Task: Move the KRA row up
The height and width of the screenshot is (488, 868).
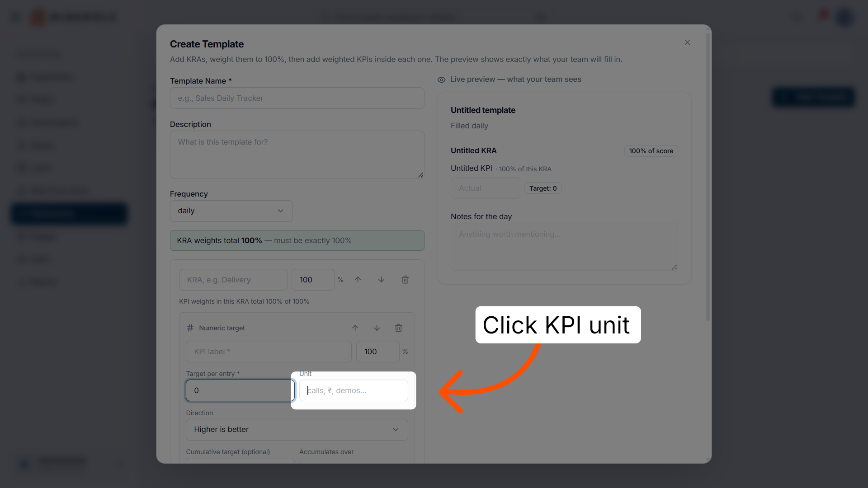Action: coord(358,280)
